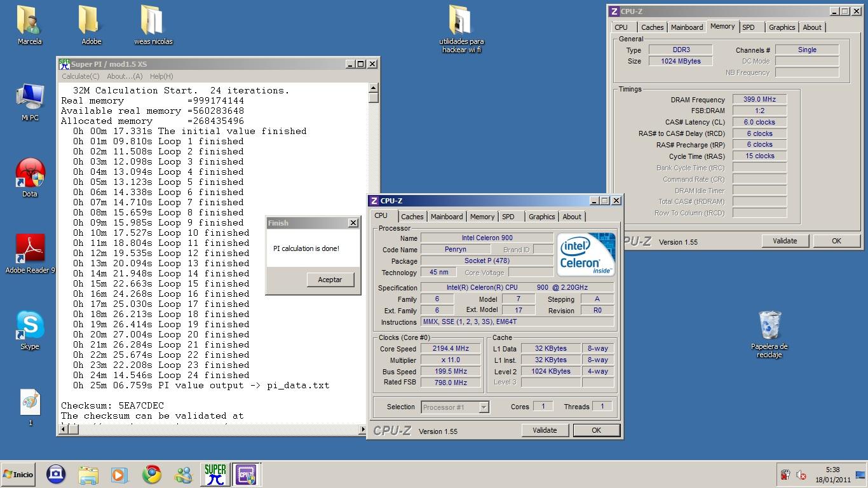
Task: Click the Checksum: 5EA7CDEC line
Action: (x=112, y=405)
